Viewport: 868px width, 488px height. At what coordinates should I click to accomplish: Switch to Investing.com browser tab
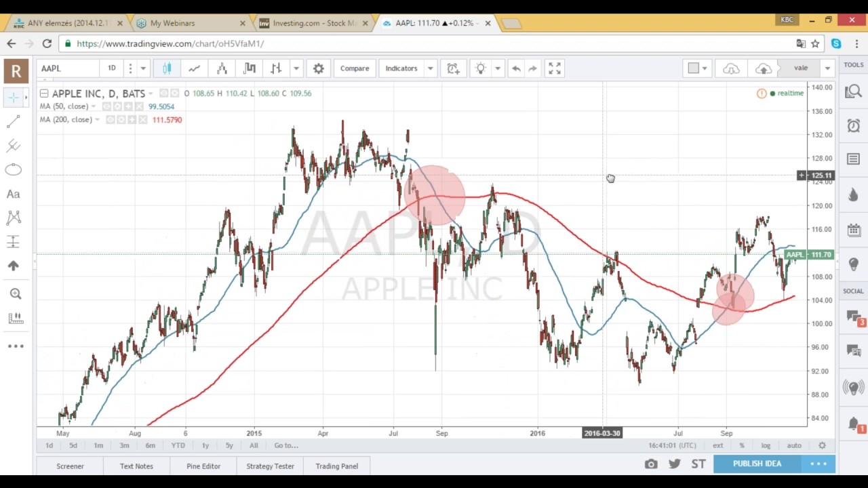pyautogui.click(x=314, y=23)
